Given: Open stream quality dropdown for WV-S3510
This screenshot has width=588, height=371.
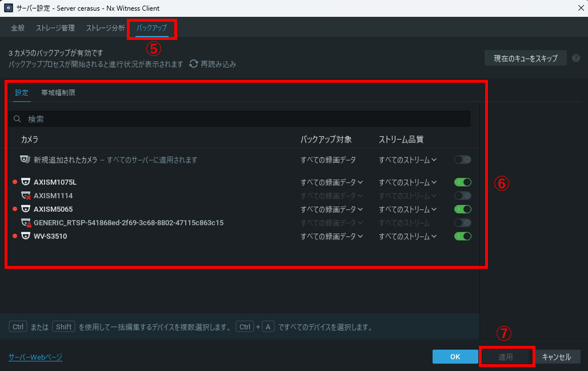Looking at the screenshot, I should [x=407, y=236].
